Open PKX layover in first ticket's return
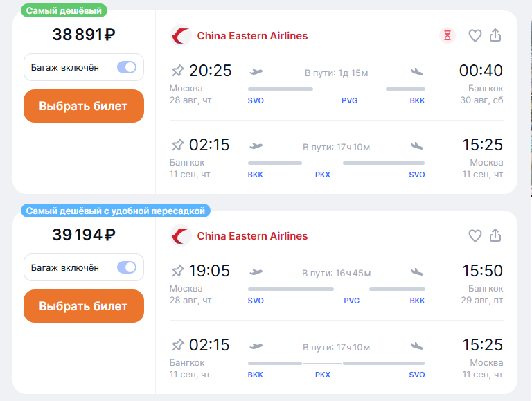The width and height of the screenshot is (532, 401). [323, 175]
